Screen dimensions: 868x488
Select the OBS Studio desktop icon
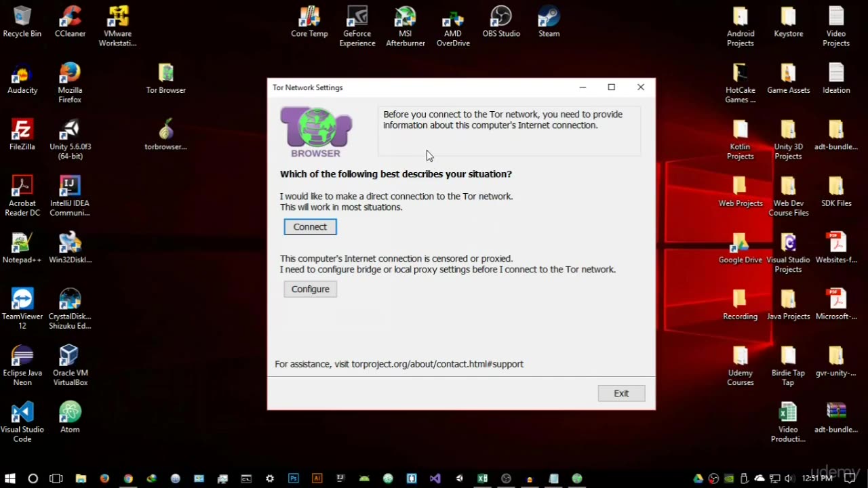501,22
